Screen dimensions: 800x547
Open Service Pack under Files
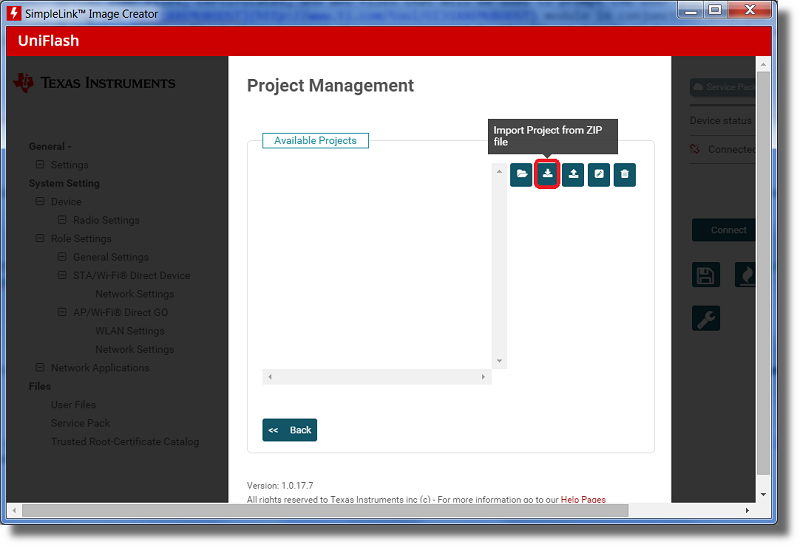pyautogui.click(x=80, y=423)
